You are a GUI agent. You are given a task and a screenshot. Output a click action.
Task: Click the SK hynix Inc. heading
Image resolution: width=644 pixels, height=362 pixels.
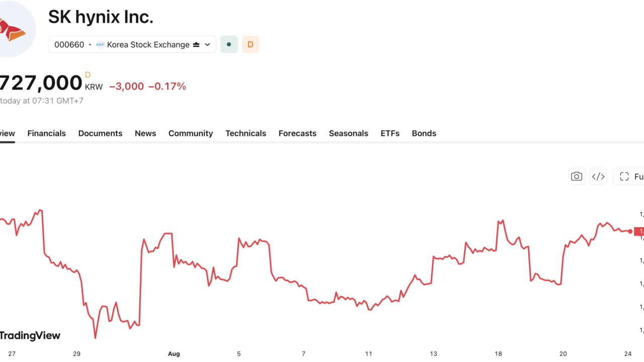(x=101, y=17)
